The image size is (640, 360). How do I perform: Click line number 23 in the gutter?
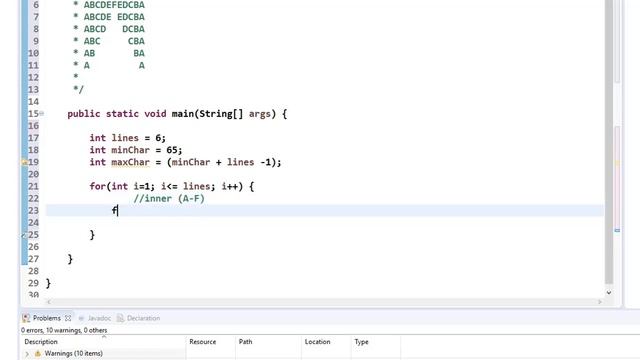(x=33, y=211)
